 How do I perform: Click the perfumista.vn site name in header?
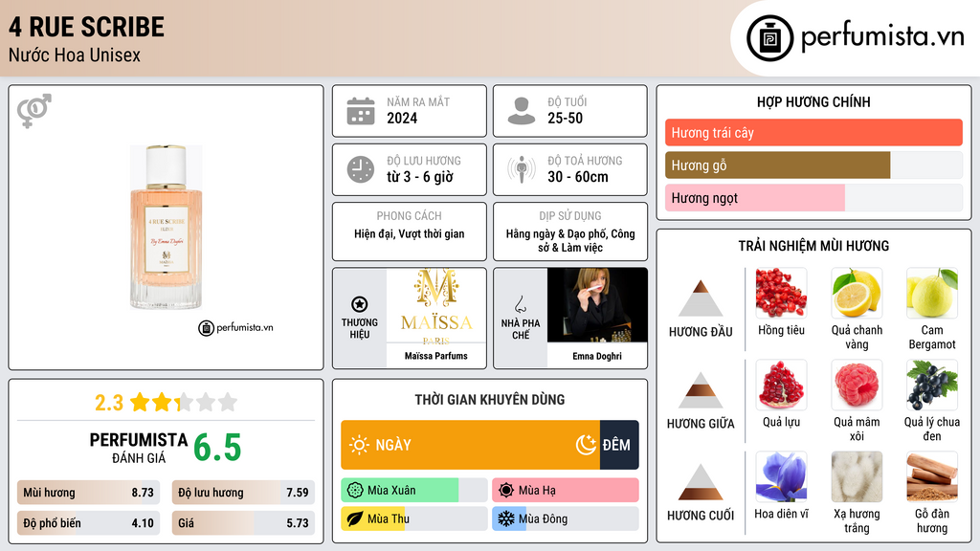click(882, 36)
